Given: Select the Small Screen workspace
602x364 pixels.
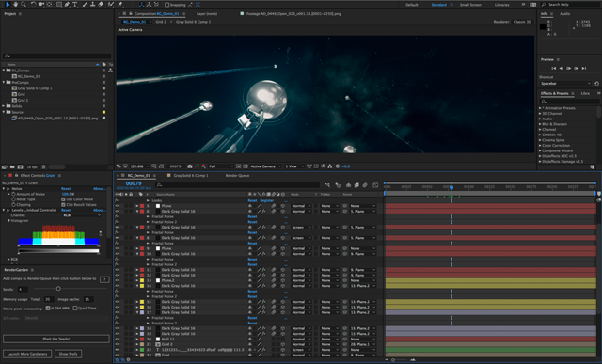Looking at the screenshot, I should coord(470,5).
